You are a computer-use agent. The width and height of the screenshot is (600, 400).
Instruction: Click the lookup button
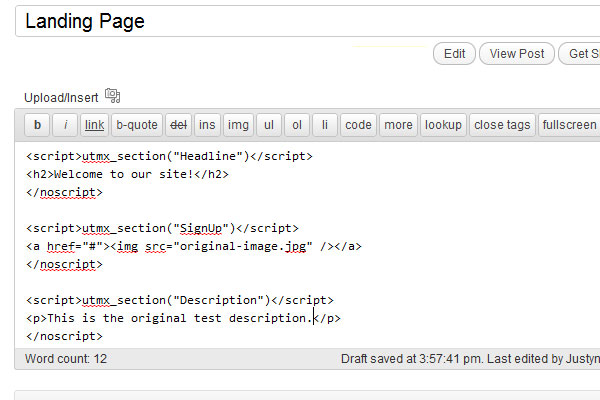443,125
